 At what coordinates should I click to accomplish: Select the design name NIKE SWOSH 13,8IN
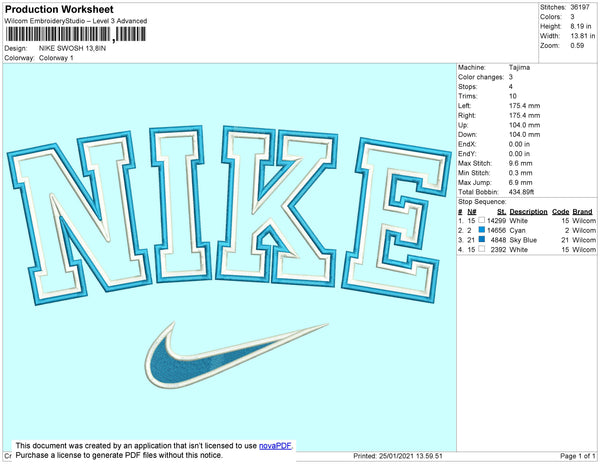tap(72, 48)
